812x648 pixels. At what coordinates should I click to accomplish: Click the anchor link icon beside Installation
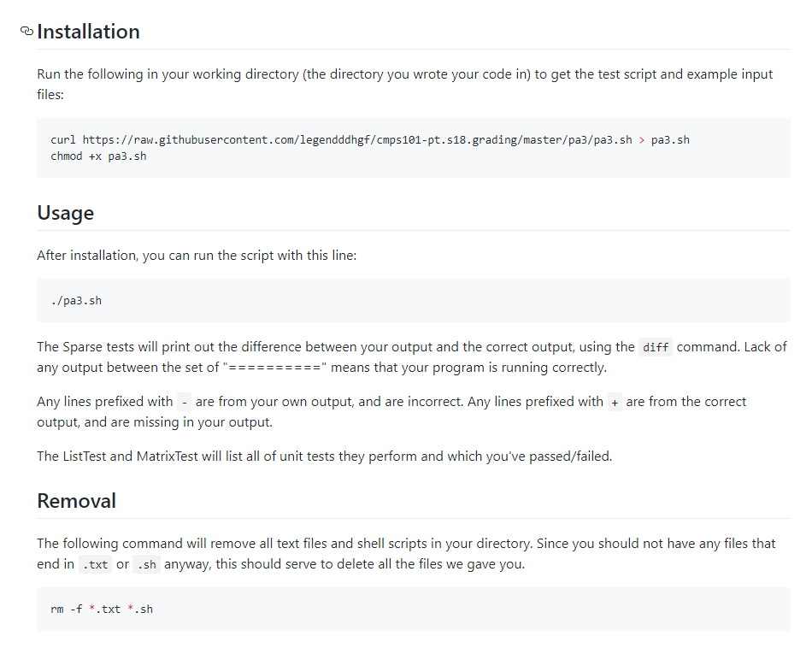pos(26,31)
